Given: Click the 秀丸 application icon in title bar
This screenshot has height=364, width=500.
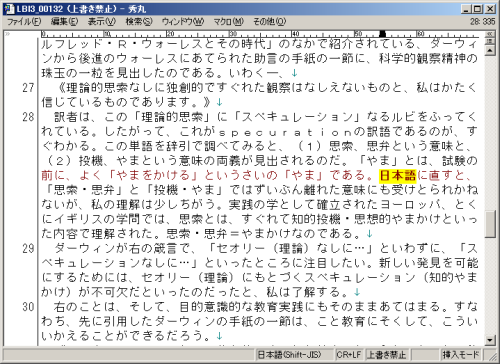Looking at the screenshot, I should click(x=9, y=9).
